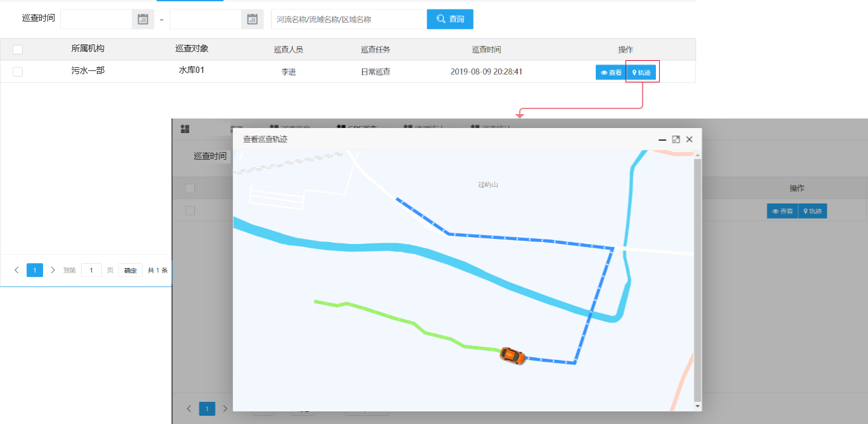Click the dashboard grid icon behind dialog
The image size is (868, 424).
[185, 129]
